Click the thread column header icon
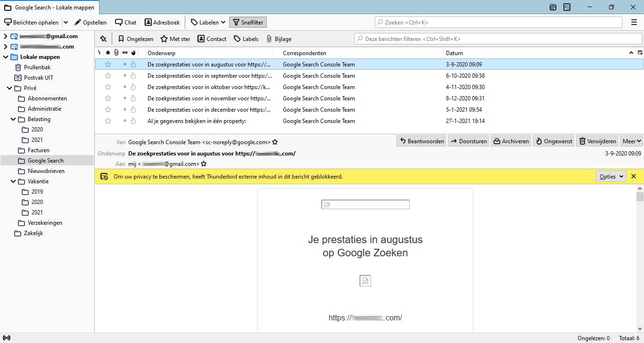The width and height of the screenshot is (644, 343). (x=99, y=53)
